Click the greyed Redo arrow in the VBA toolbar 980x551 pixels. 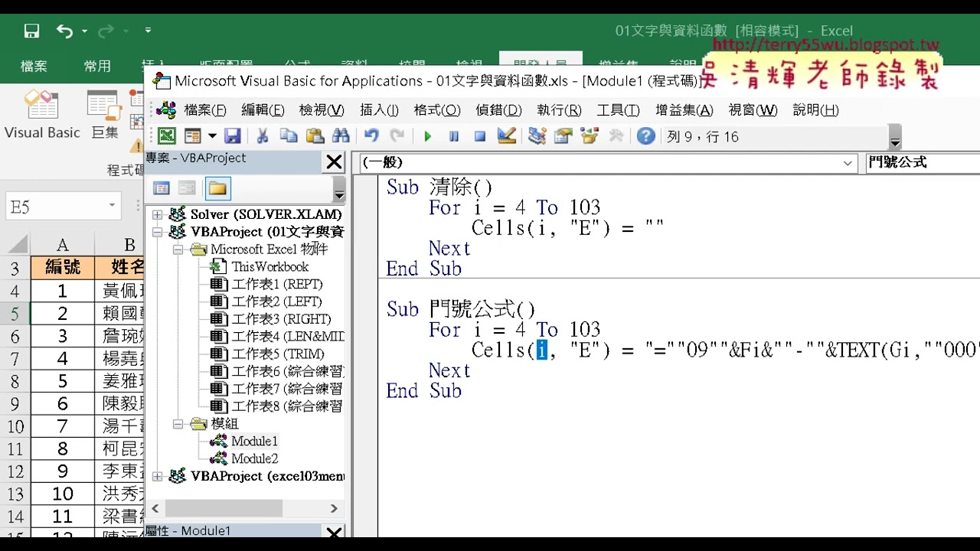(x=397, y=136)
